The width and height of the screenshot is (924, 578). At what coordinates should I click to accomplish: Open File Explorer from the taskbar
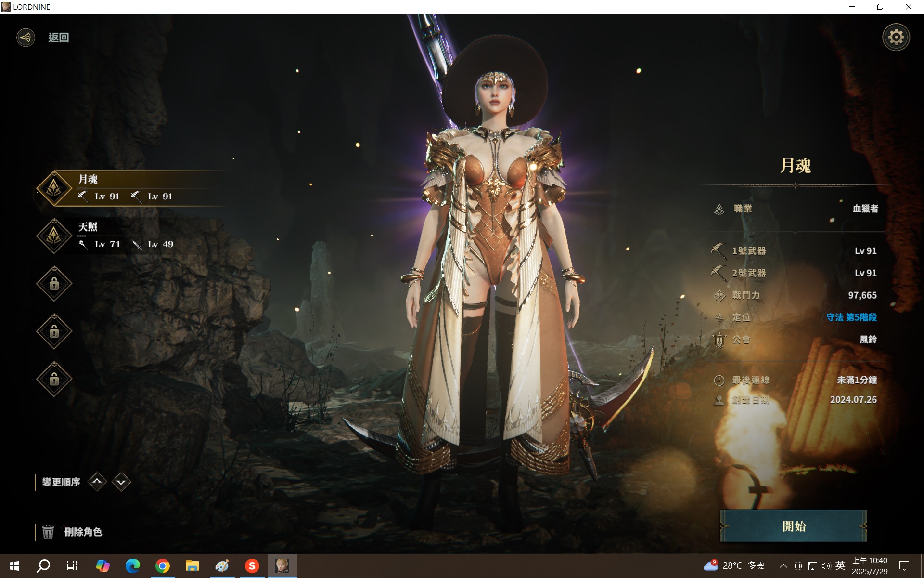(x=192, y=566)
